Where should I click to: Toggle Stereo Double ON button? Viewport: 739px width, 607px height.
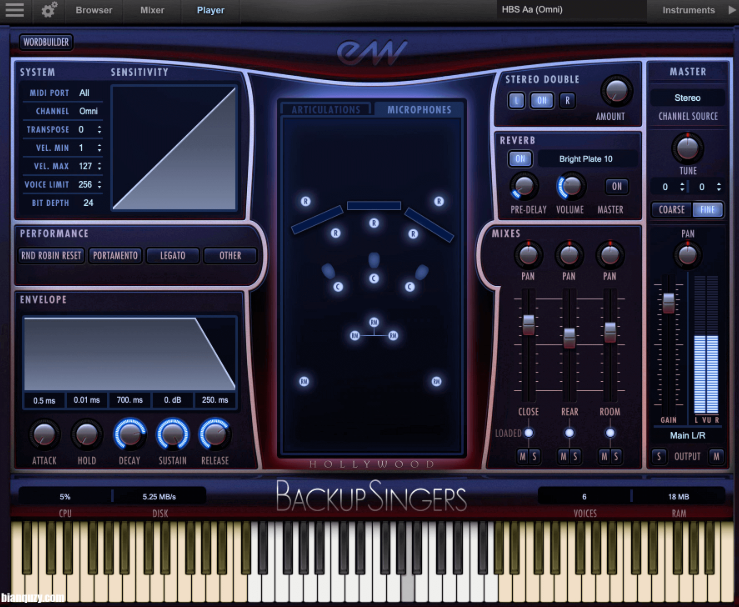tap(542, 100)
